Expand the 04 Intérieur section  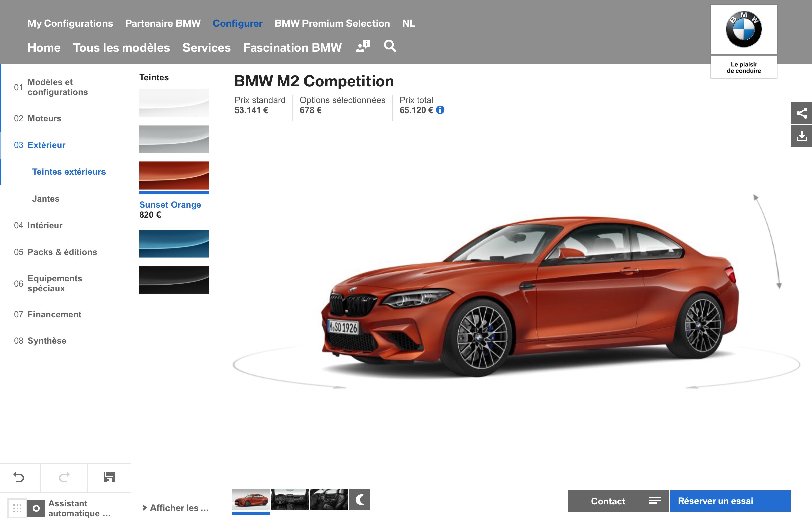45,225
